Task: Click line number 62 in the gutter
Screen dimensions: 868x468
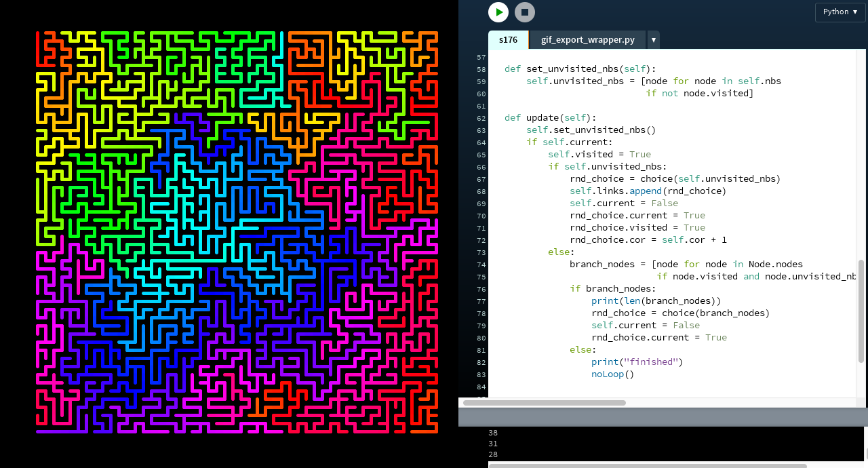Action: click(481, 118)
